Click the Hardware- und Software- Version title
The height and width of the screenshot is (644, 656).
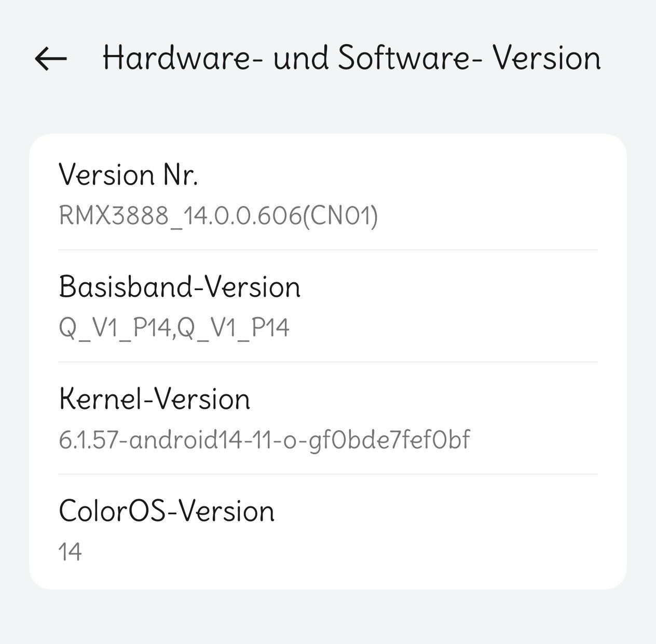click(351, 58)
